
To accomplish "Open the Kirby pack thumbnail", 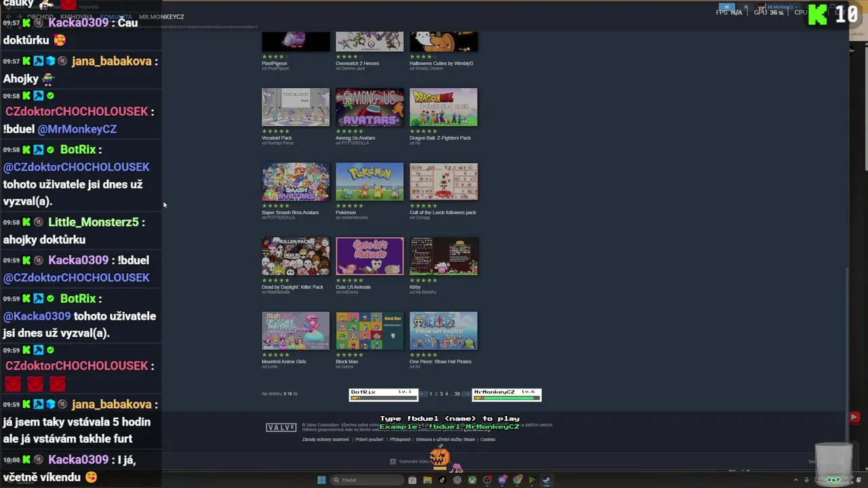I will [x=443, y=256].
